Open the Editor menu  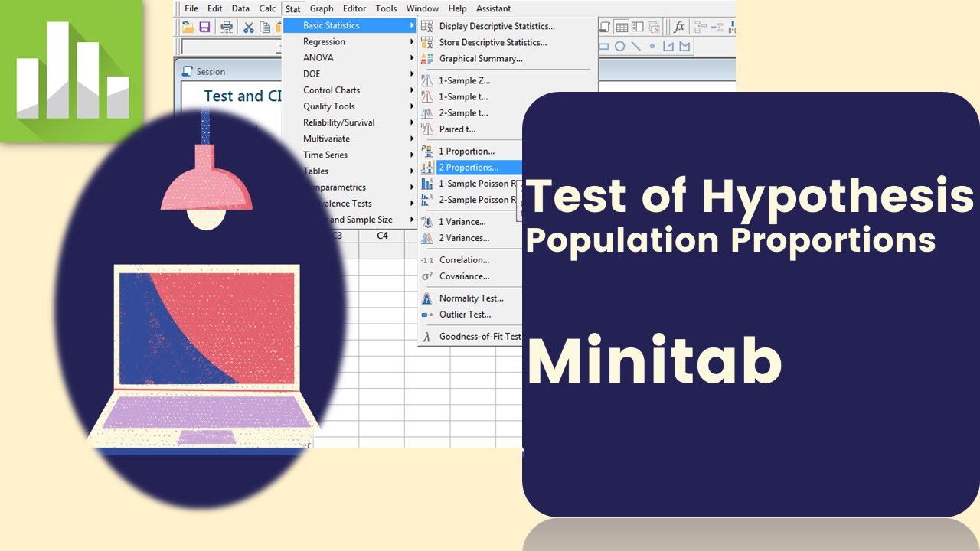pyautogui.click(x=354, y=8)
